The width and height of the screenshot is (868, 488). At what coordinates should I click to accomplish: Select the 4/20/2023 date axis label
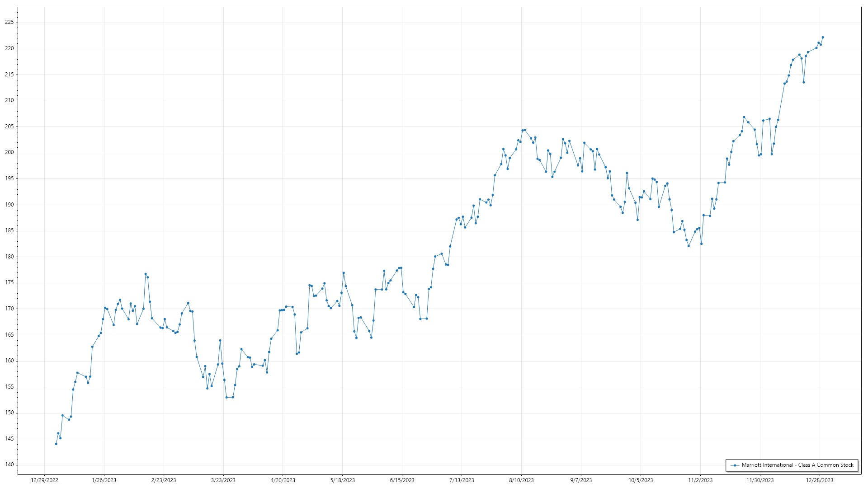click(x=283, y=480)
